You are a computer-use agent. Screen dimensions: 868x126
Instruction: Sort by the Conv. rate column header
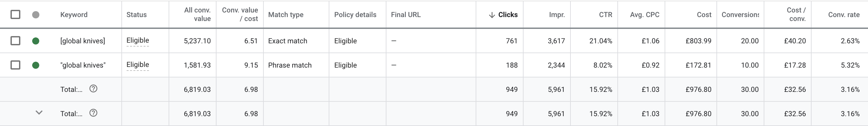click(x=844, y=15)
